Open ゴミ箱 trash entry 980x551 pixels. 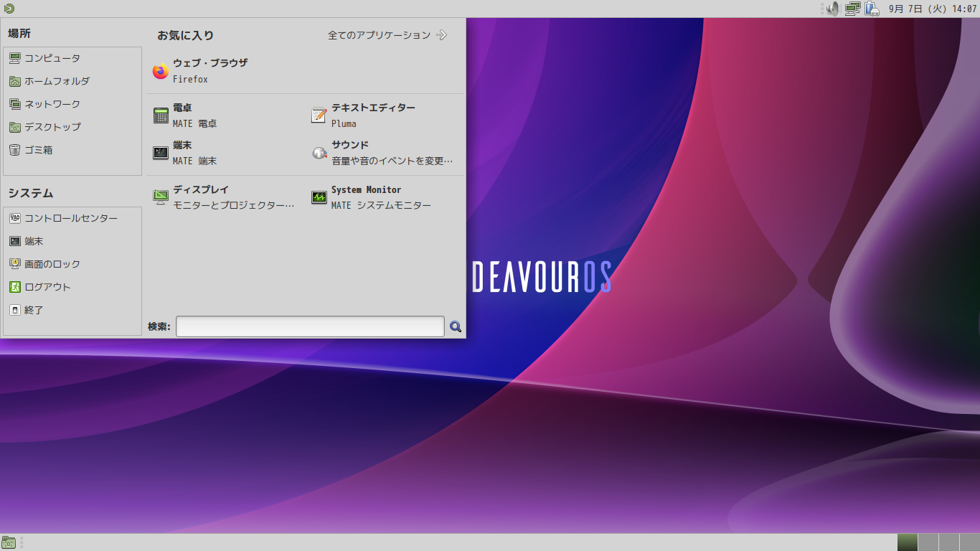[x=72, y=150]
